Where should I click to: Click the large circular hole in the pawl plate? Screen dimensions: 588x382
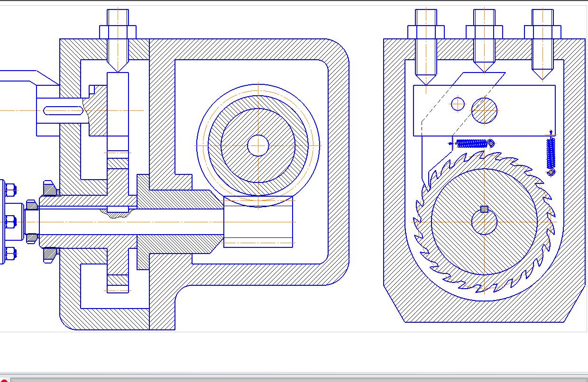484,110
